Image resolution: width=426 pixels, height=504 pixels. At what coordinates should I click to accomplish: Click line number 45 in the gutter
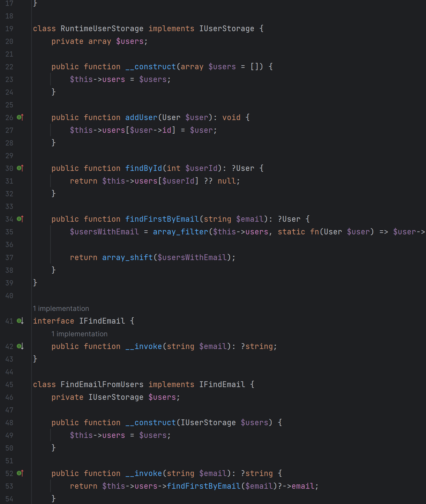[9, 384]
